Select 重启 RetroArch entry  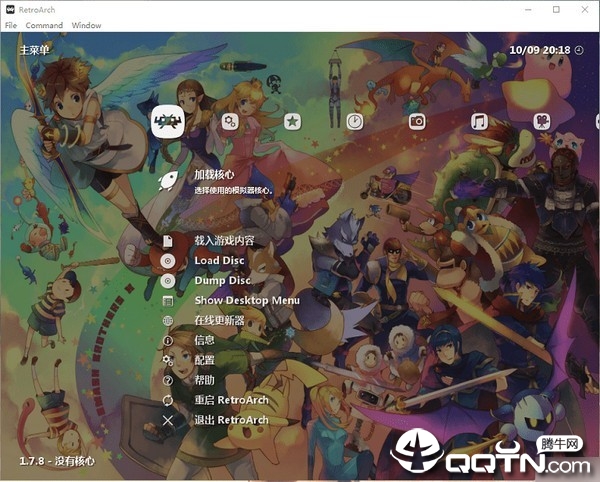232,400
